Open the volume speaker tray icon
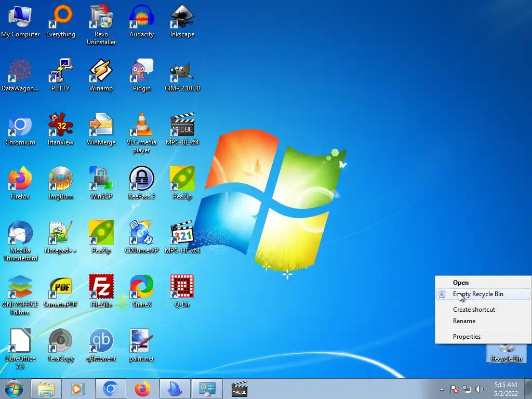This screenshot has width=532, height=399. point(479,389)
